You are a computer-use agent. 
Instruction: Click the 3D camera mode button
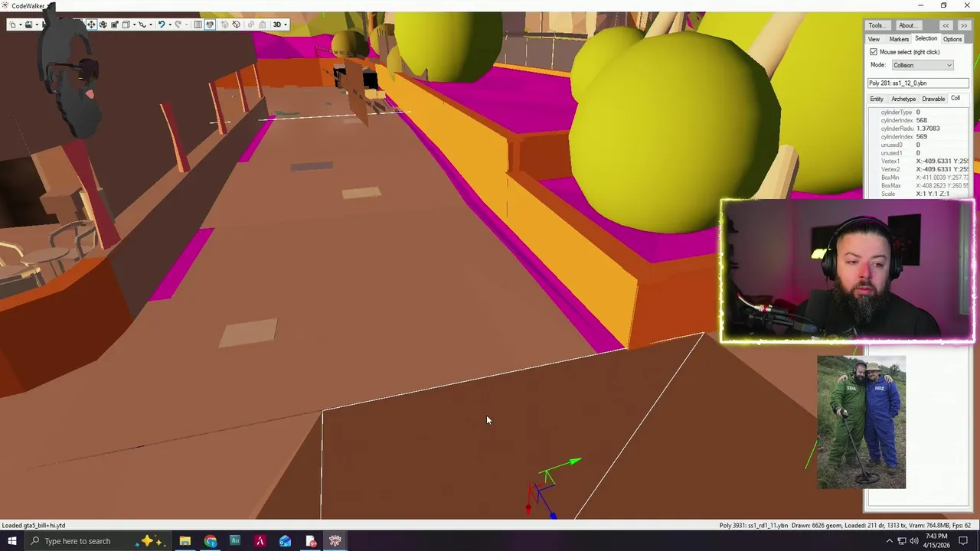coord(276,24)
